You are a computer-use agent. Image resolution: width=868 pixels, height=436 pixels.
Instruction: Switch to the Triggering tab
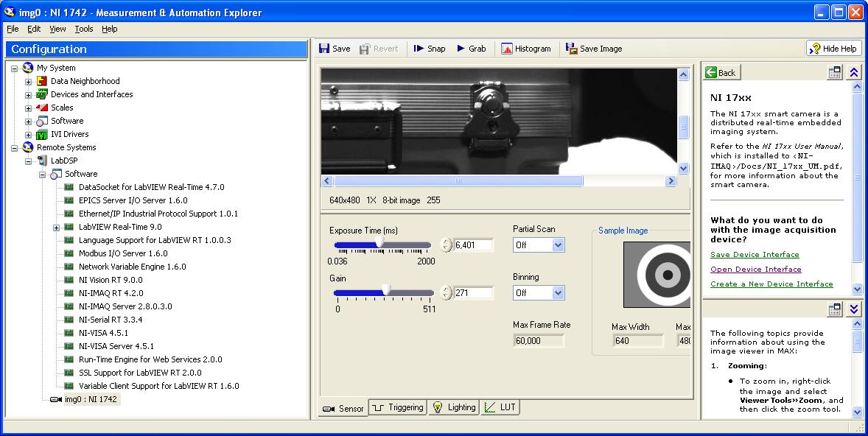(399, 407)
